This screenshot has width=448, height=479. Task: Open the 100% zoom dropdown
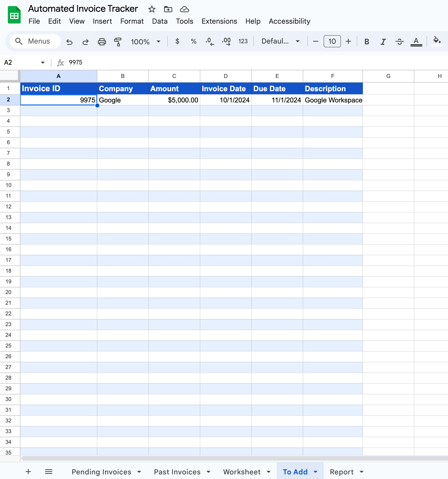click(x=146, y=42)
